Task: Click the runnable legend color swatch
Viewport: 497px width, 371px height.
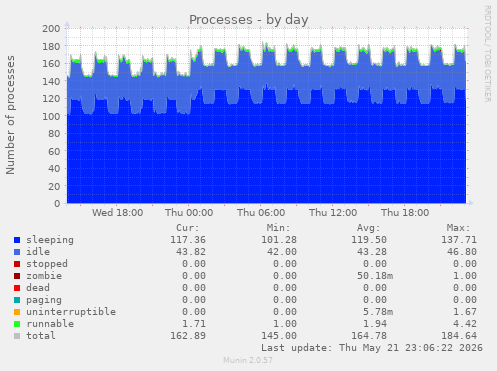Action: (17, 324)
